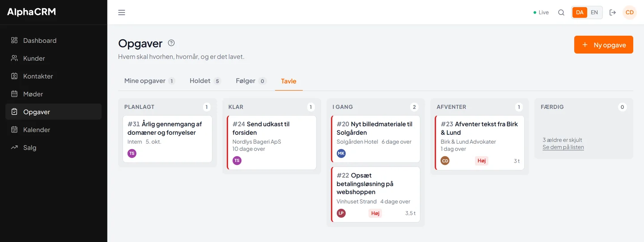
Task: Click the KLAR column header
Action: point(237,107)
